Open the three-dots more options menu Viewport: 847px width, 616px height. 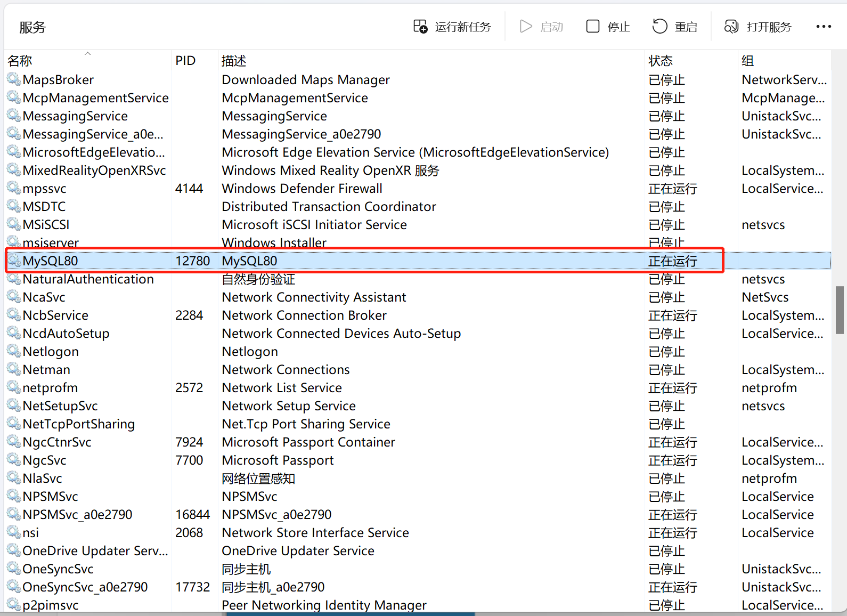pos(824,27)
